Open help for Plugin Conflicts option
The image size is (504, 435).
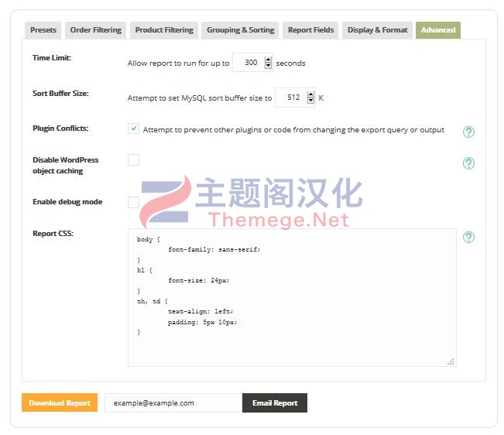[x=468, y=132]
